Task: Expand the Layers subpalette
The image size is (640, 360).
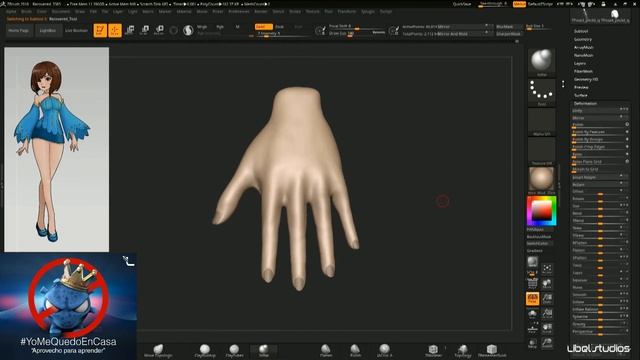Action: coord(580,63)
